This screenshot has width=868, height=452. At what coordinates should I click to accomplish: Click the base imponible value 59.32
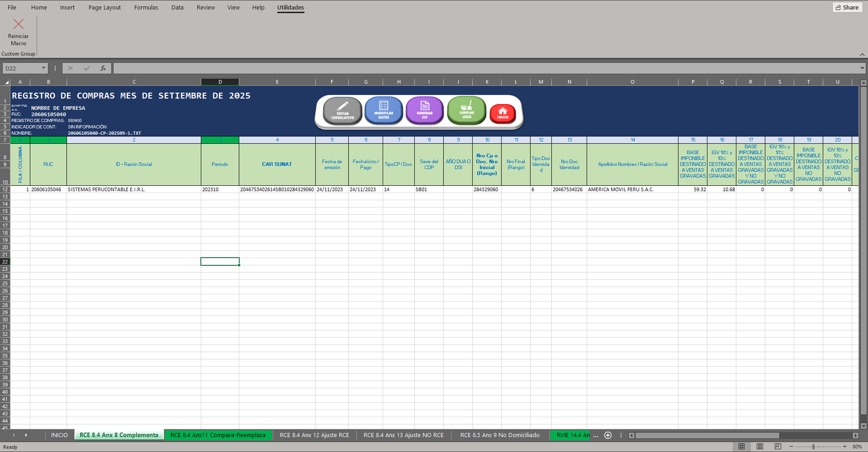click(693, 189)
